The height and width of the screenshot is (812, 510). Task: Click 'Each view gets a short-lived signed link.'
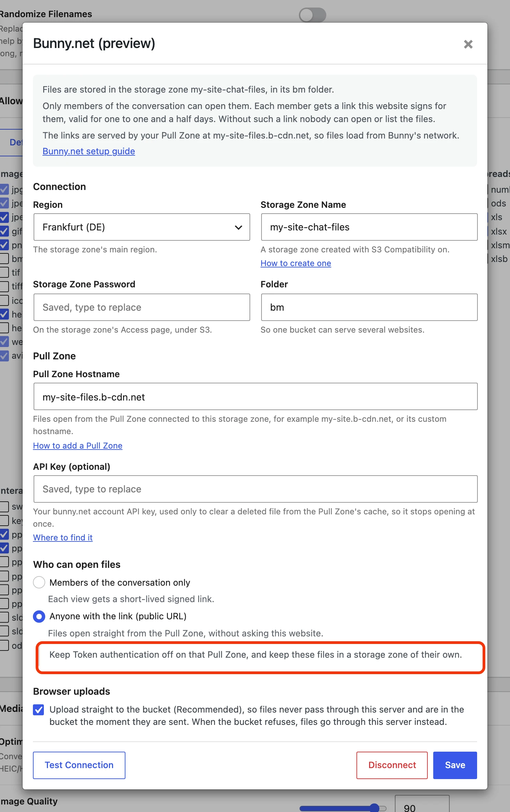[x=131, y=599]
